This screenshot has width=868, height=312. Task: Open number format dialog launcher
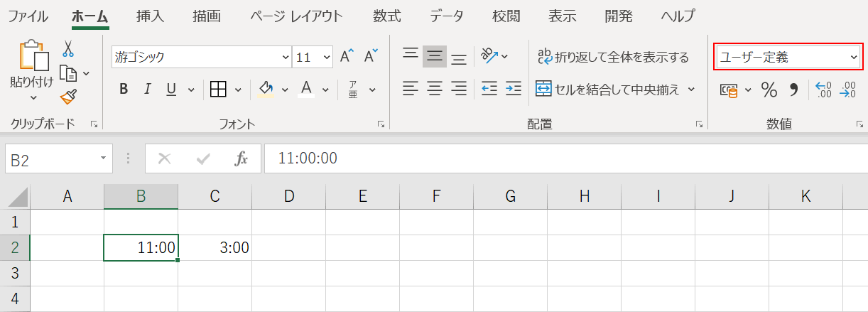click(x=859, y=124)
